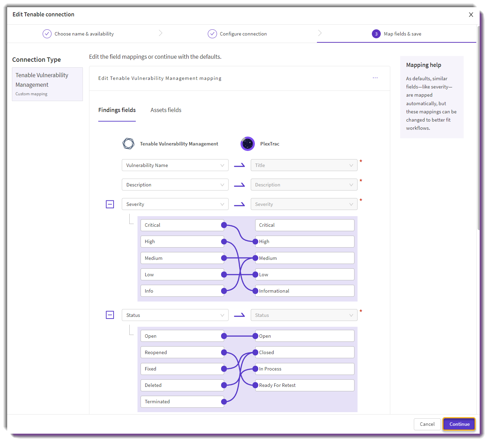This screenshot has height=448, width=494.
Task: Click the Edit Tenable Vulnerability Management mapping title
Action: [x=160, y=78]
